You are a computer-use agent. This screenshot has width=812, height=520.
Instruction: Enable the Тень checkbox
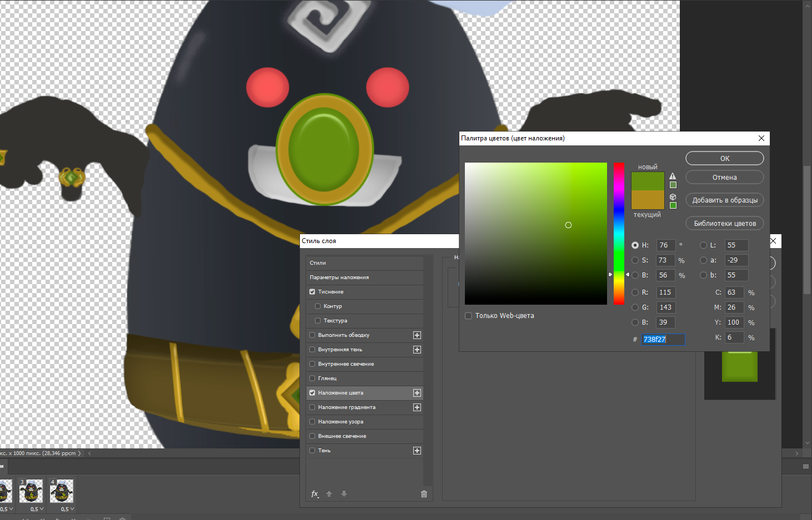coord(312,451)
